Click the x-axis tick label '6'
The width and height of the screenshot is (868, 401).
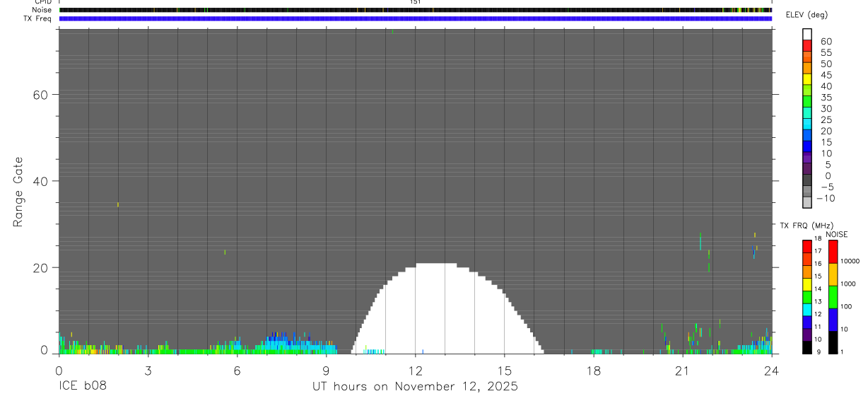pos(237,371)
